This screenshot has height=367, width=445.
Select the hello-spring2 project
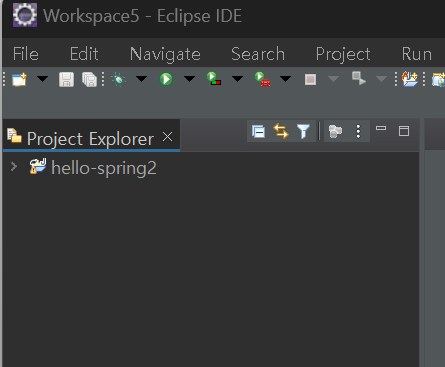pos(104,168)
